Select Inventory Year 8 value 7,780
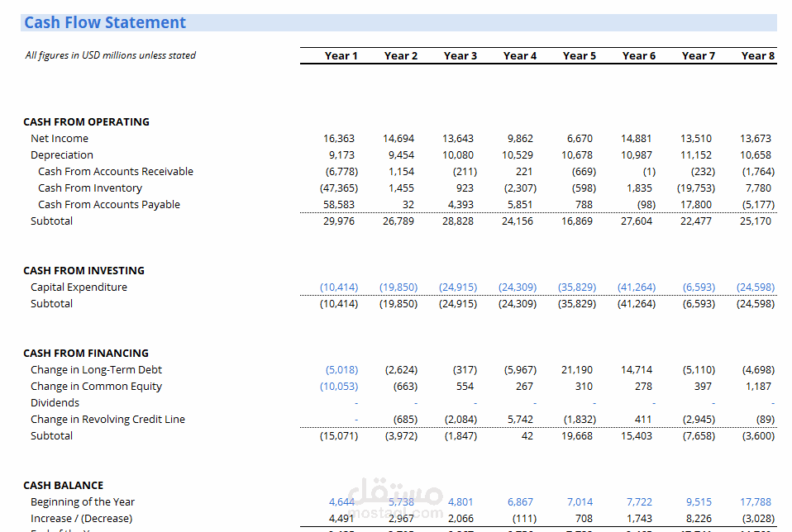792x532 pixels. tap(758, 188)
